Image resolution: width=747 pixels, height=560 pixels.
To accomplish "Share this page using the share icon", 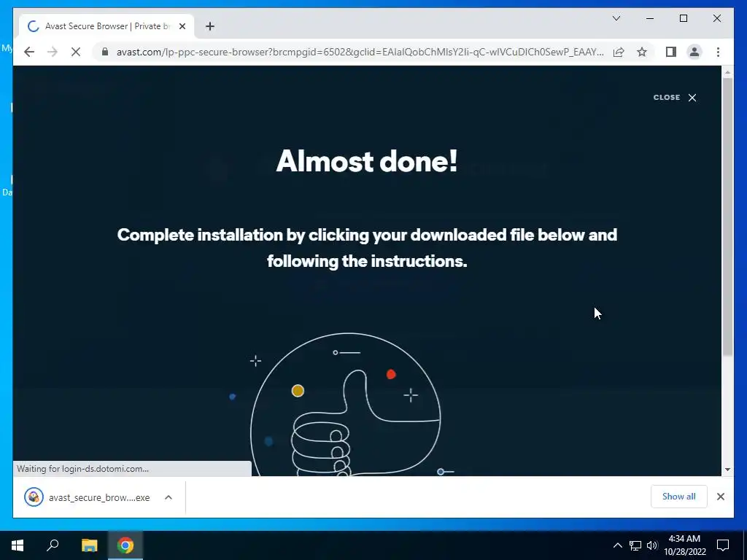I will click(x=619, y=52).
